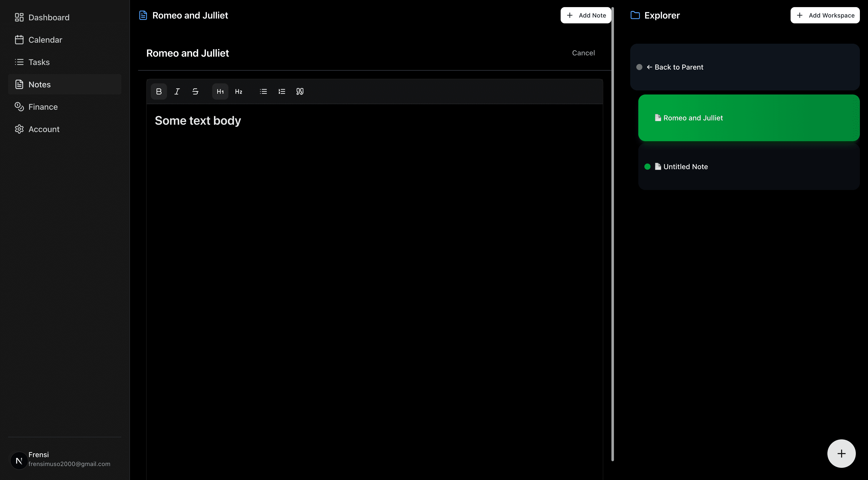Insert a bullet list

coord(263,91)
